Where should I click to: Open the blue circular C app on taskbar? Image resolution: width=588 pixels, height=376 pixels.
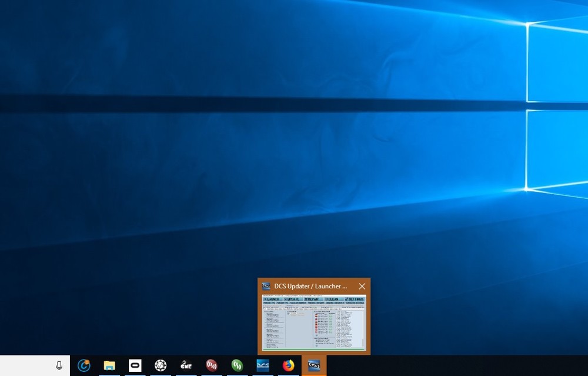click(83, 365)
